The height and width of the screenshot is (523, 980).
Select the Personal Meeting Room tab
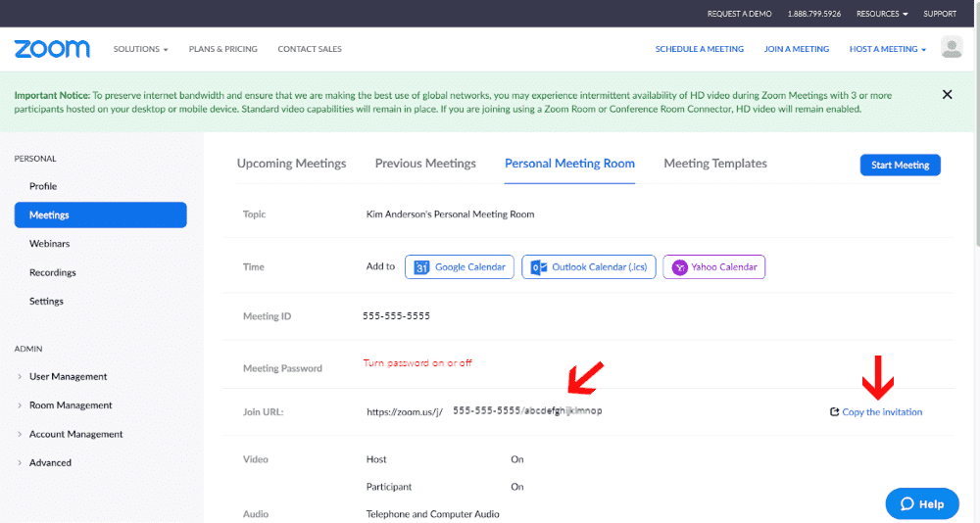pos(569,164)
